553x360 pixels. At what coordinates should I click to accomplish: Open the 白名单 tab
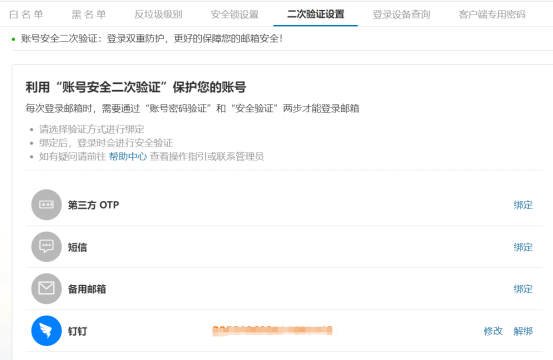click(26, 14)
